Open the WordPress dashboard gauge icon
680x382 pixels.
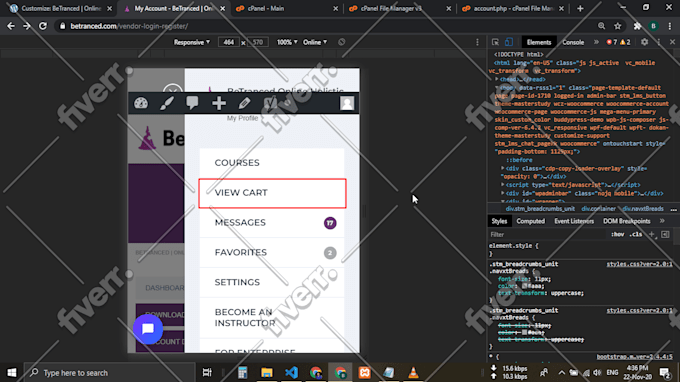pos(141,103)
